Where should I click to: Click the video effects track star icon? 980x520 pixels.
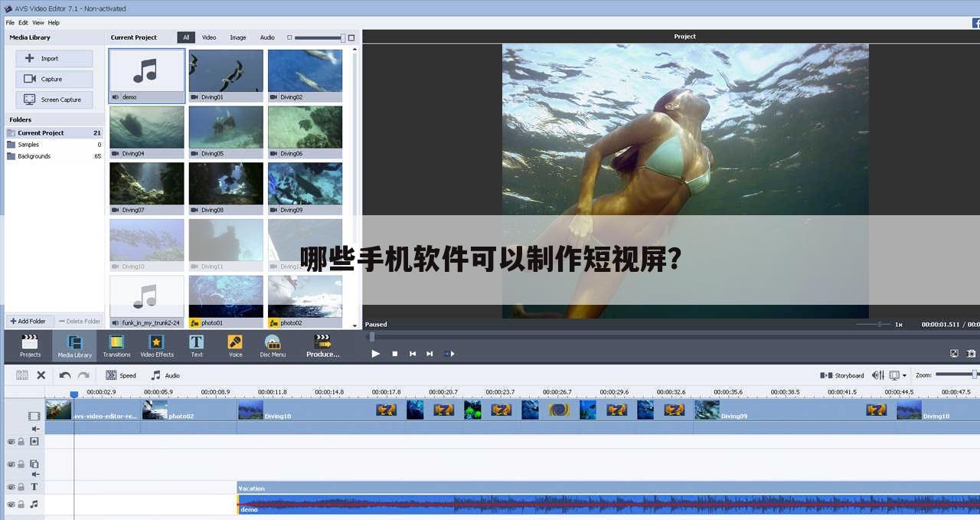34,442
